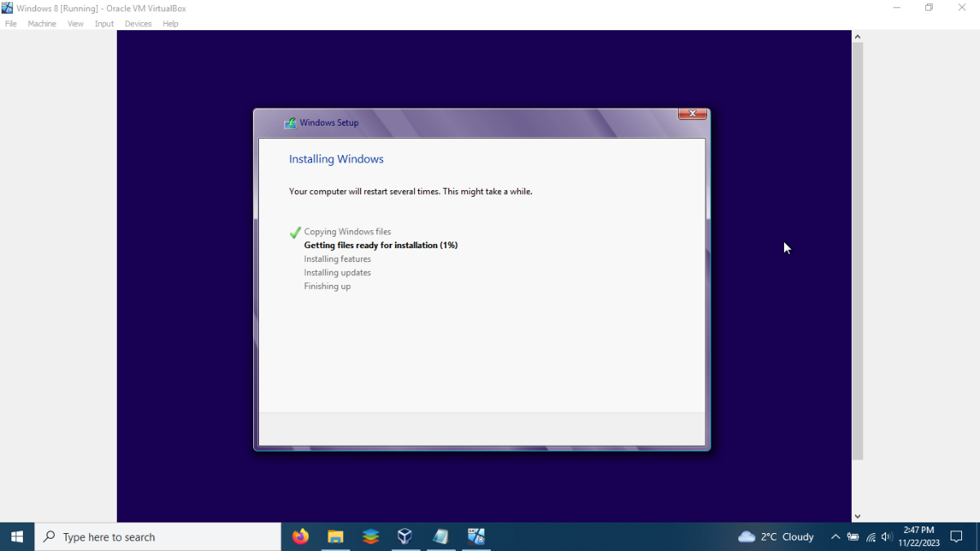Screen dimensions: 980x551
Task: Open the clock showing 2:47 PM
Action: (x=919, y=536)
